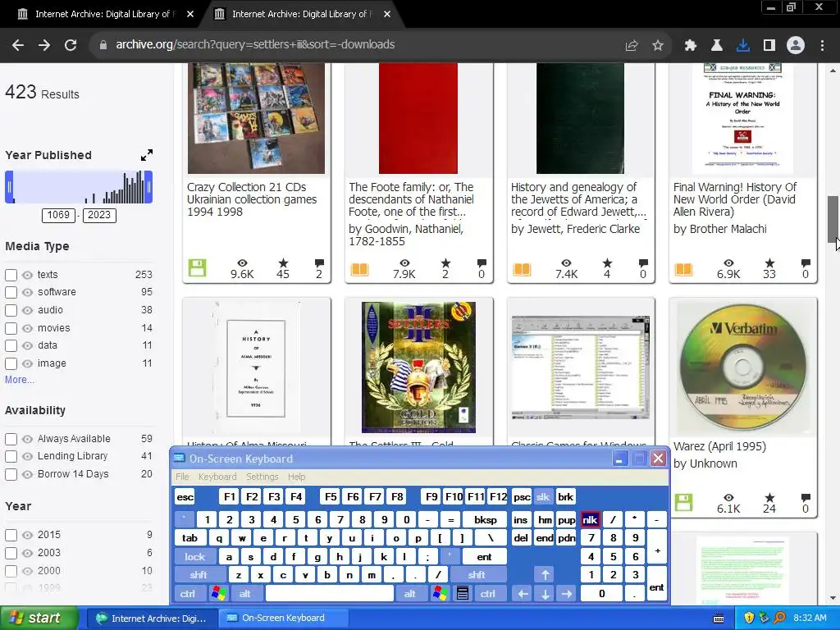Screen dimensions: 840x630
Task: Click the book icon on Foote family card
Action: 359,269
